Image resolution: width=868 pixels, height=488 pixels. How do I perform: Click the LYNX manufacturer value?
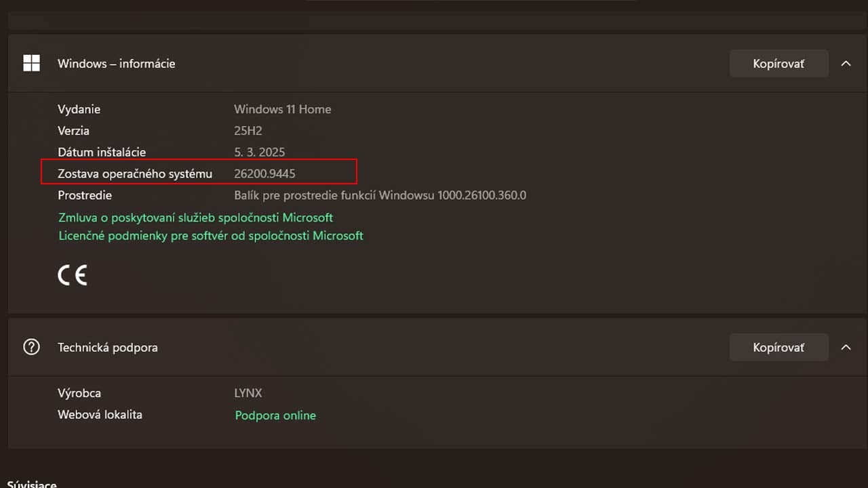[x=248, y=393]
